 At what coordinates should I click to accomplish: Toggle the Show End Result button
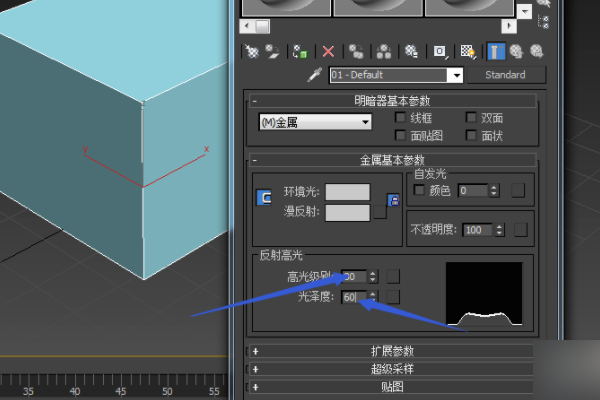[x=496, y=51]
